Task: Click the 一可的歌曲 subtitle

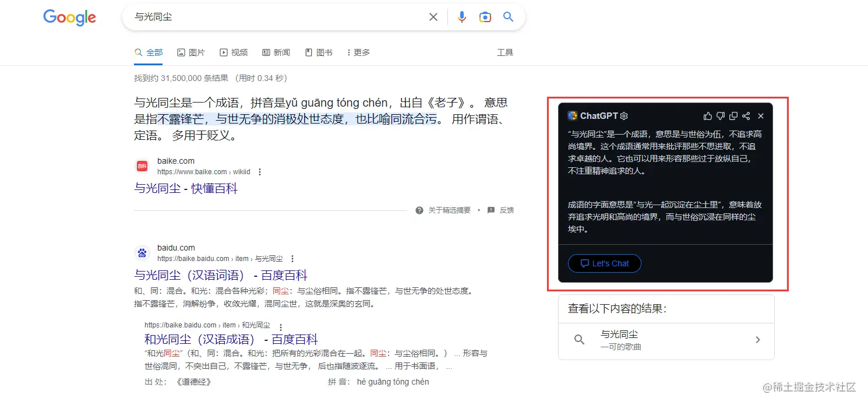Action: [x=621, y=347]
